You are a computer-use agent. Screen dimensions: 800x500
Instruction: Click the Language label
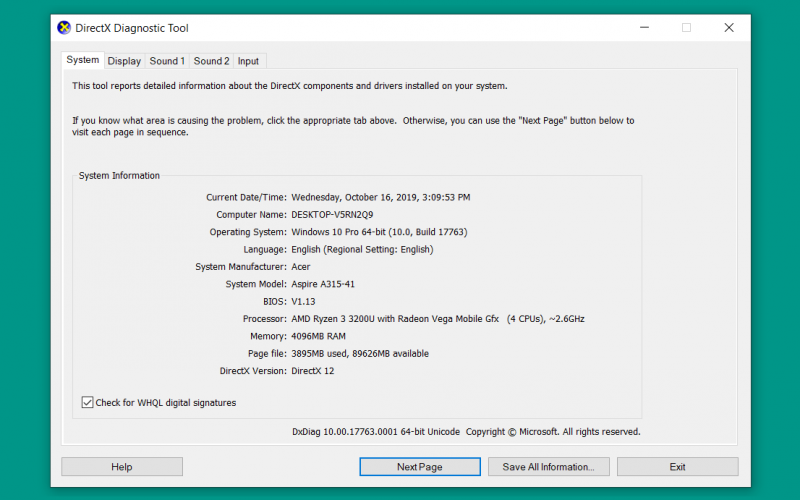click(265, 249)
